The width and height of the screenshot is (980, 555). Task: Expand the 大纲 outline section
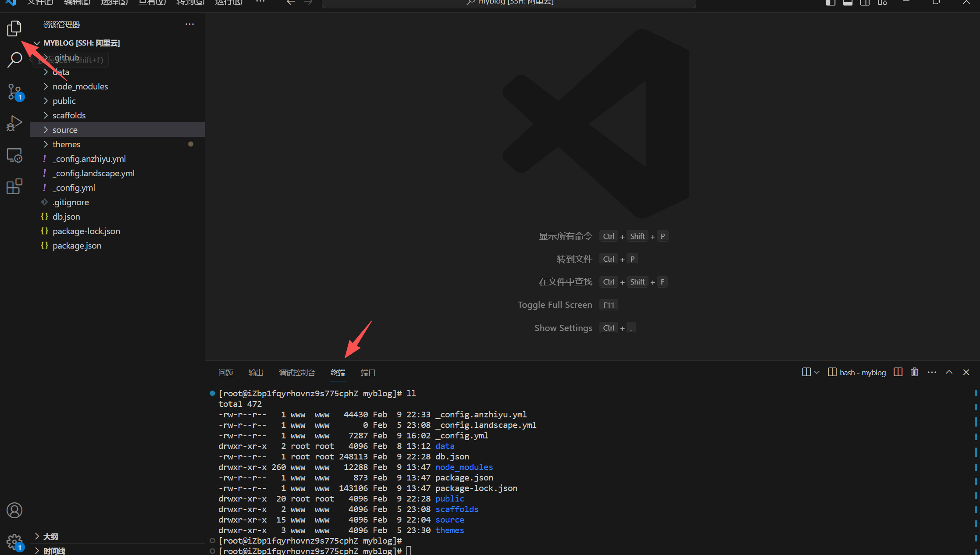pos(50,537)
